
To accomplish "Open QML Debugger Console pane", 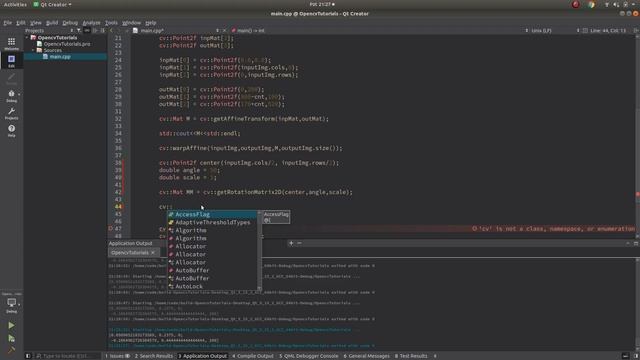I will 309,356.
